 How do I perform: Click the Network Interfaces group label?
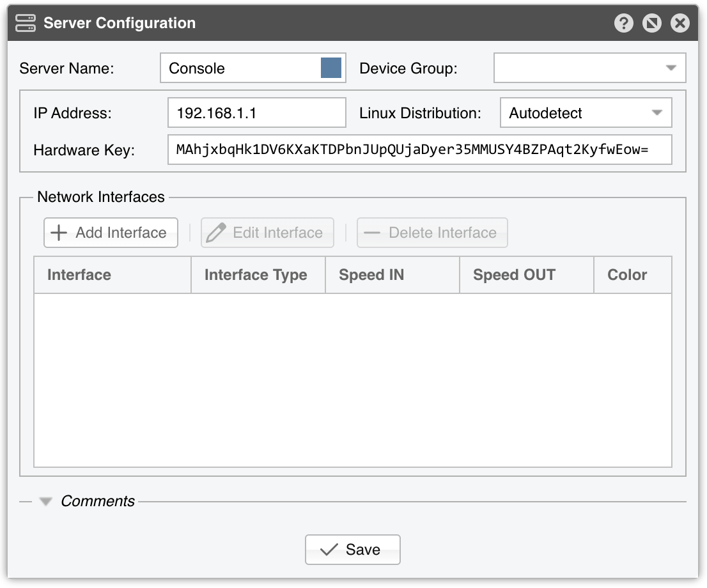(x=101, y=197)
